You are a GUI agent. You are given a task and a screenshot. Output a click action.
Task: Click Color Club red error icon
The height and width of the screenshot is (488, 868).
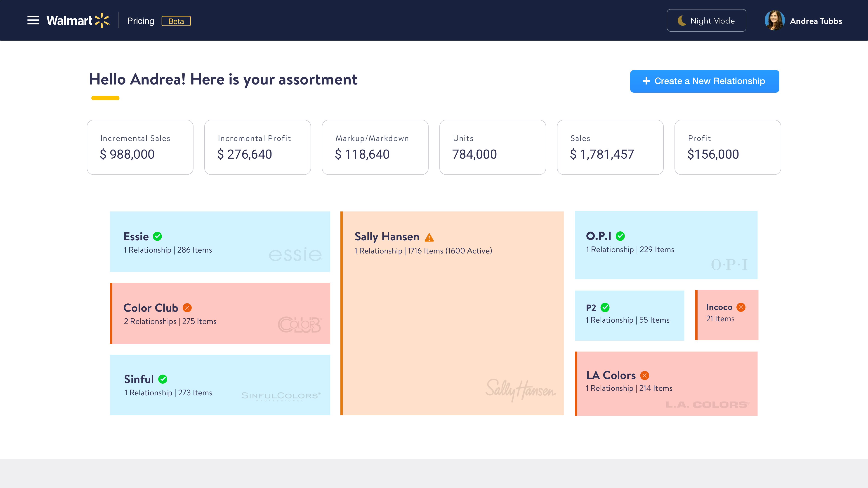tap(187, 307)
